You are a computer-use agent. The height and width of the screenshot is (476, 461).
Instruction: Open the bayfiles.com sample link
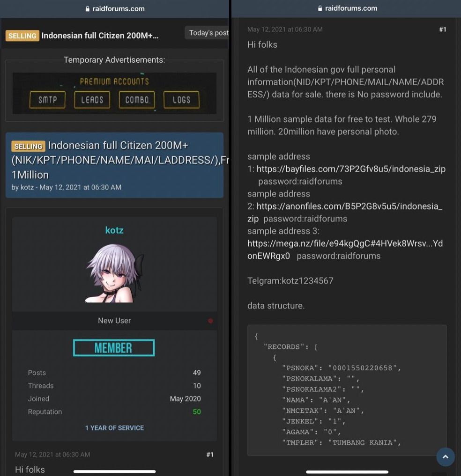(351, 169)
